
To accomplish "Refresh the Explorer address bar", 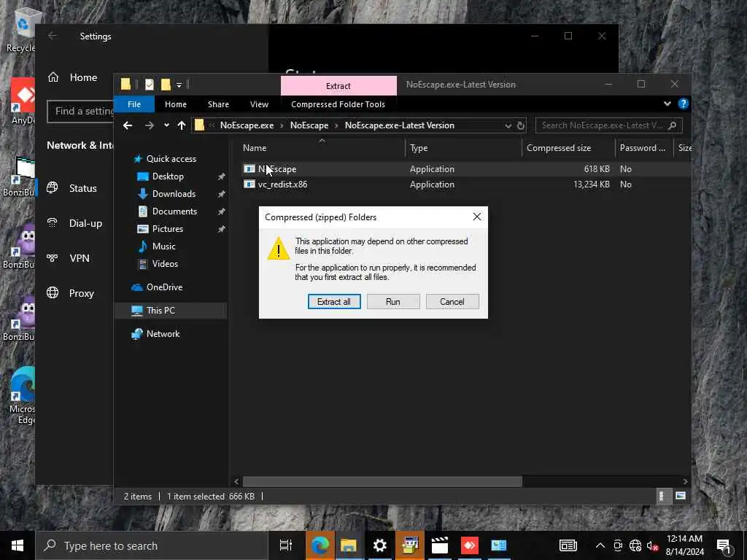I will pyautogui.click(x=520, y=125).
